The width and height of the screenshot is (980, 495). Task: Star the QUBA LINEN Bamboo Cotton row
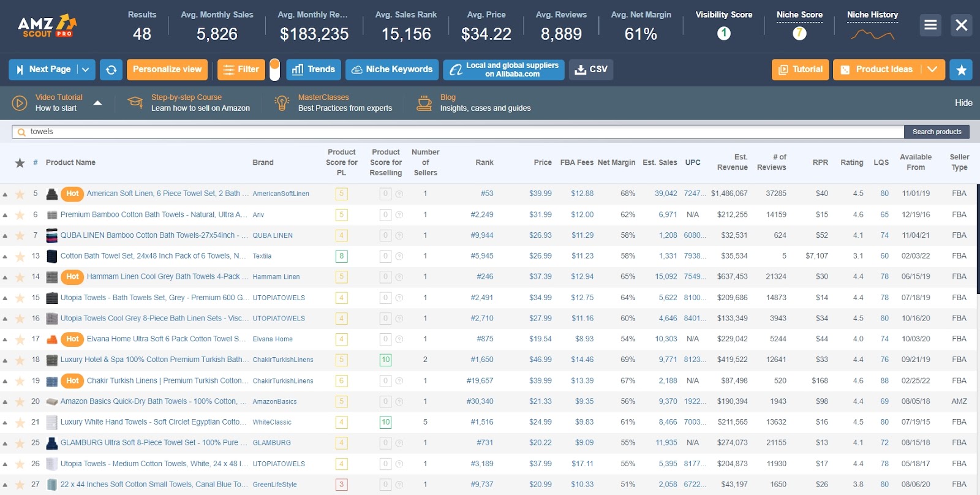point(20,236)
